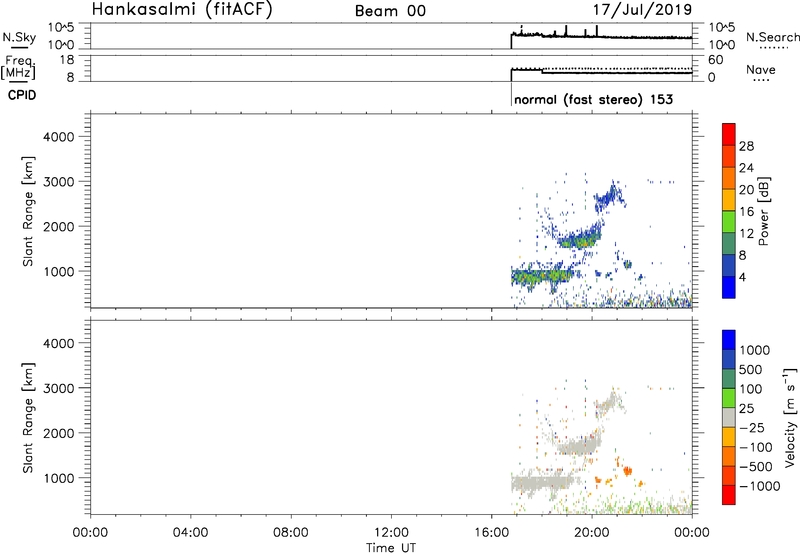This screenshot has height=554, width=800.
Task: Click the '04:00' time tick label
Action: coord(191,533)
